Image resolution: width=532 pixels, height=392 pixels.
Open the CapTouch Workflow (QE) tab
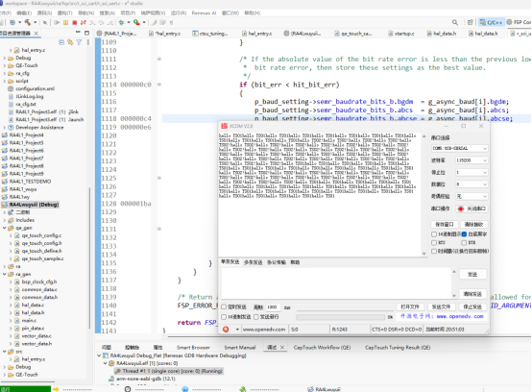point(322,348)
